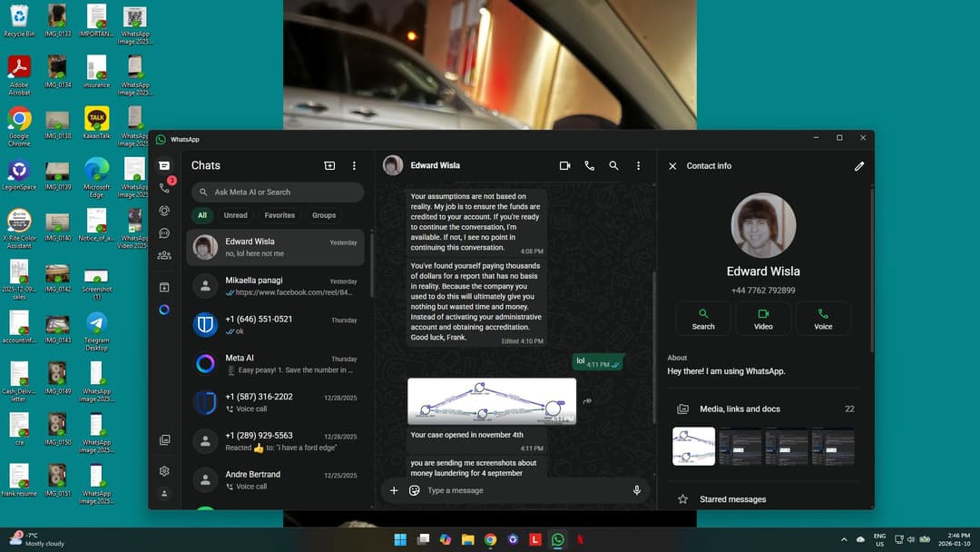Open Meta AI from the WhatsApp sidebar
980x552 pixels.
(164, 310)
